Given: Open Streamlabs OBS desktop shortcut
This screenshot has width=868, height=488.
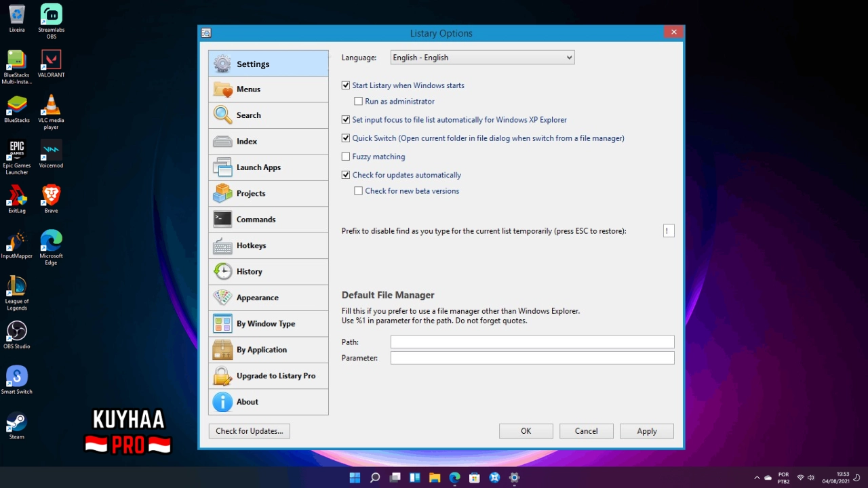Looking at the screenshot, I should (51, 22).
